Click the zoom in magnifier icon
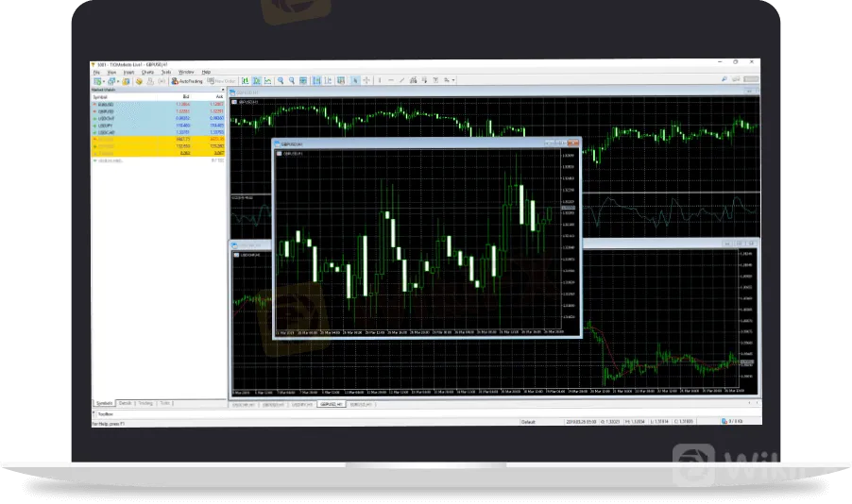This screenshot has height=504, width=852. tap(281, 80)
